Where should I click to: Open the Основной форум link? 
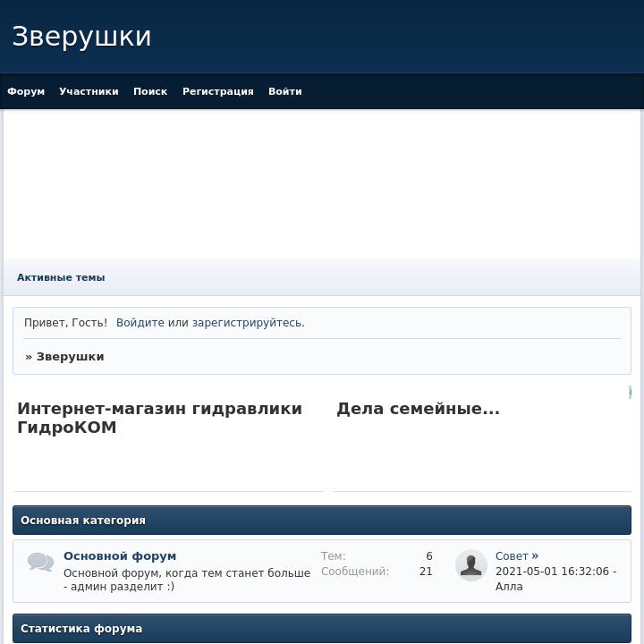click(120, 555)
